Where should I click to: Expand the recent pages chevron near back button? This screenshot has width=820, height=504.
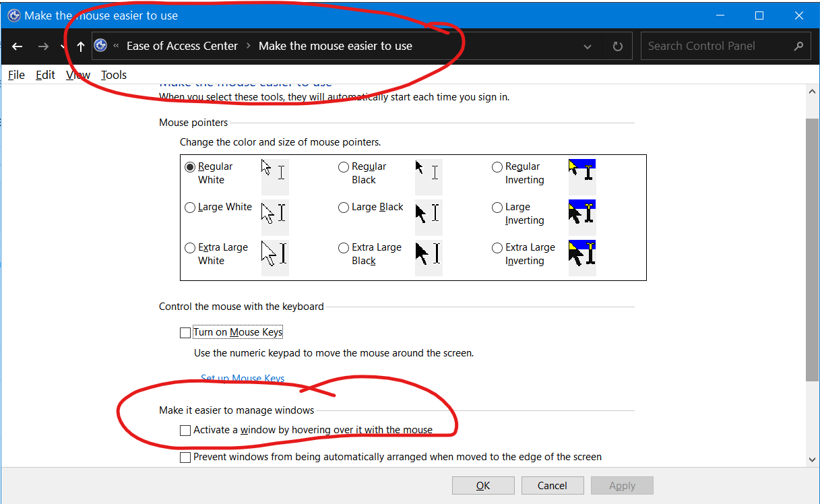pos(62,46)
